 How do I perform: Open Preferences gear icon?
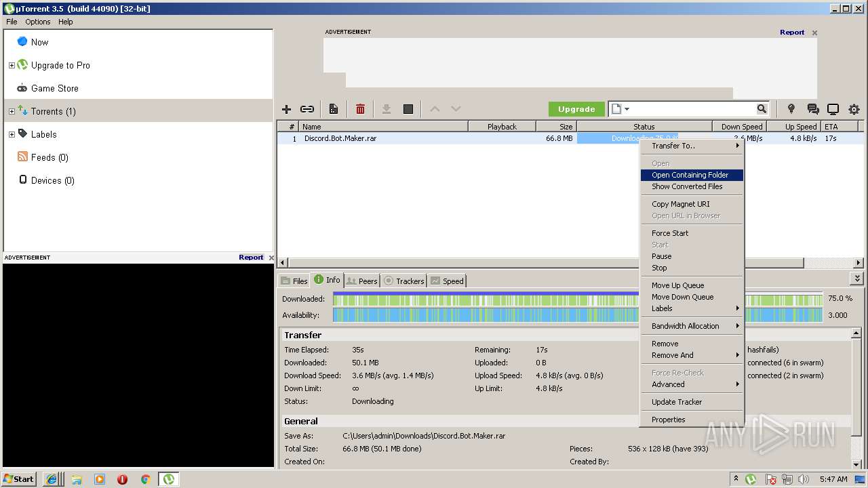pos(854,109)
